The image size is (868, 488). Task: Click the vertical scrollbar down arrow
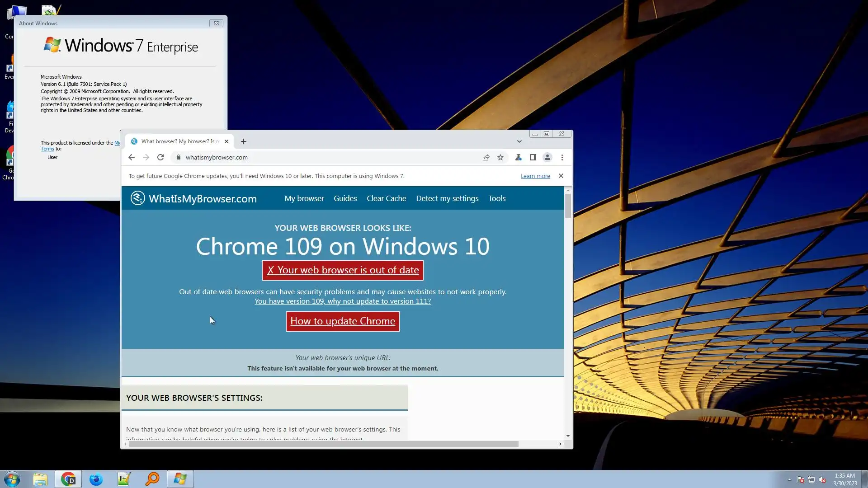[568, 436]
